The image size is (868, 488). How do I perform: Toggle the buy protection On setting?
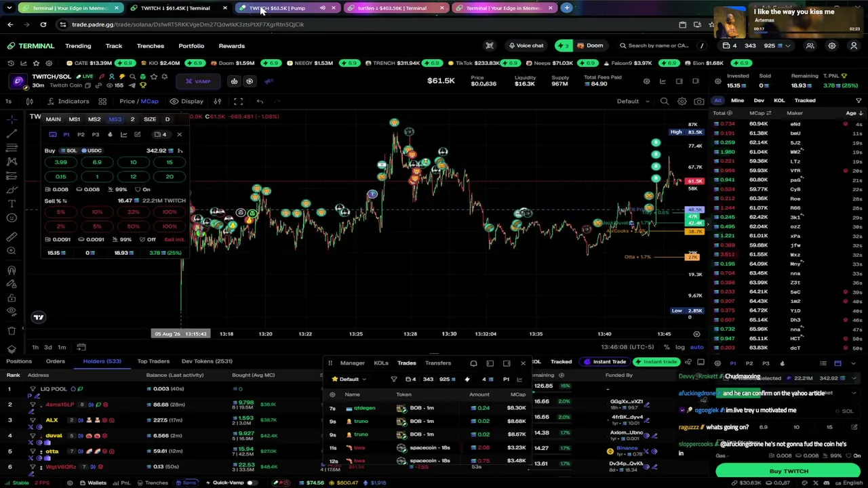tap(142, 190)
